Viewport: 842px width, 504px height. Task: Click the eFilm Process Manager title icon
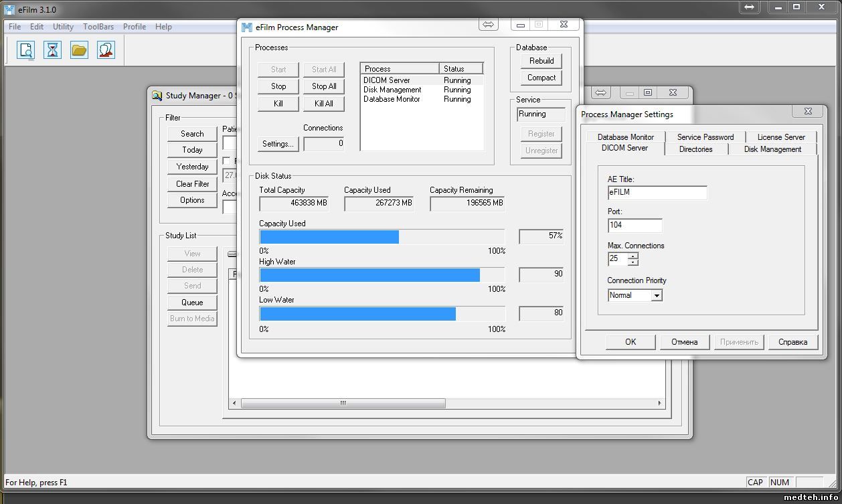click(x=247, y=27)
